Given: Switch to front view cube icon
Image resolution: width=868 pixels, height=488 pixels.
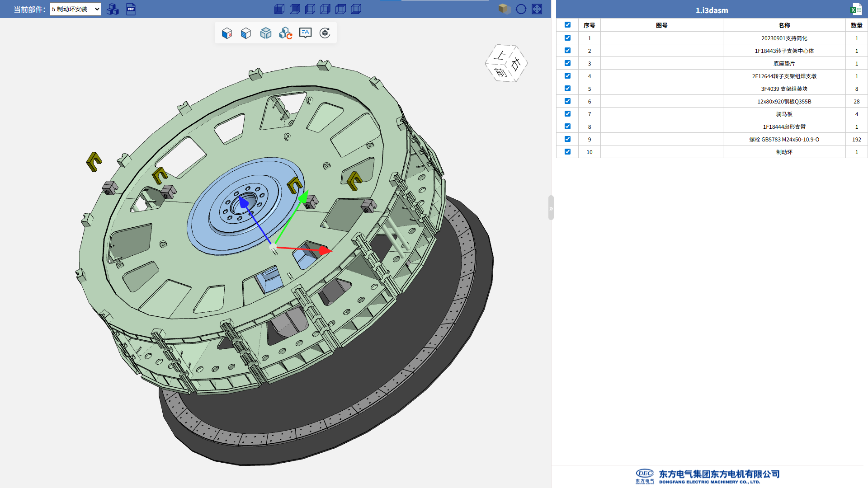Looking at the screenshot, I should pos(279,9).
